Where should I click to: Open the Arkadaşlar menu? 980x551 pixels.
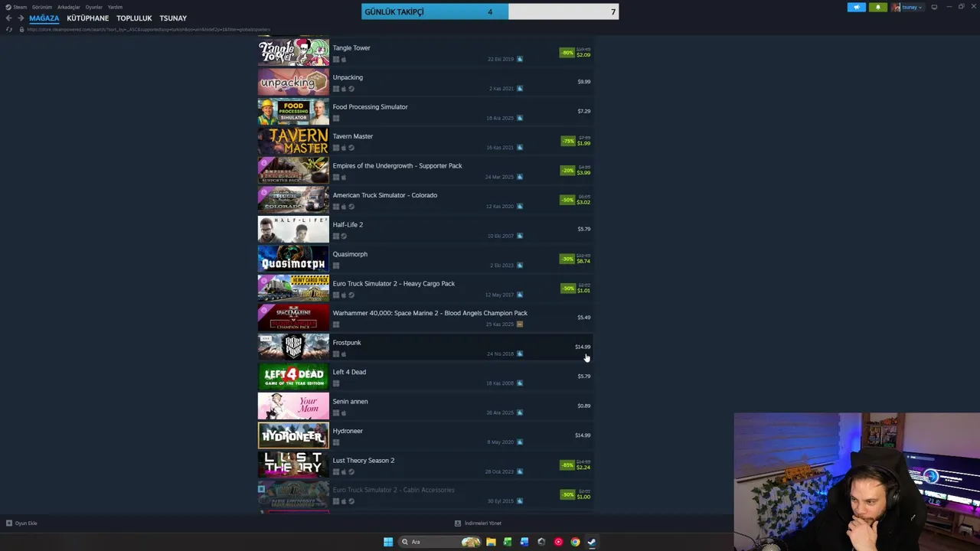(69, 7)
